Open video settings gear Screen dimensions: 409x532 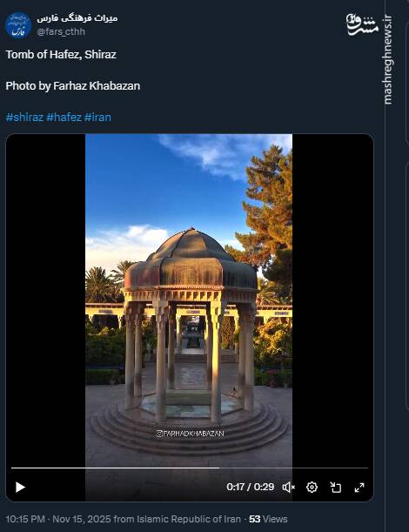click(x=312, y=488)
